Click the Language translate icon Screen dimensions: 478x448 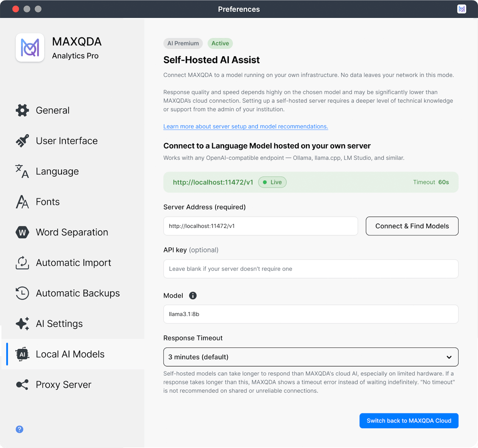click(x=22, y=171)
